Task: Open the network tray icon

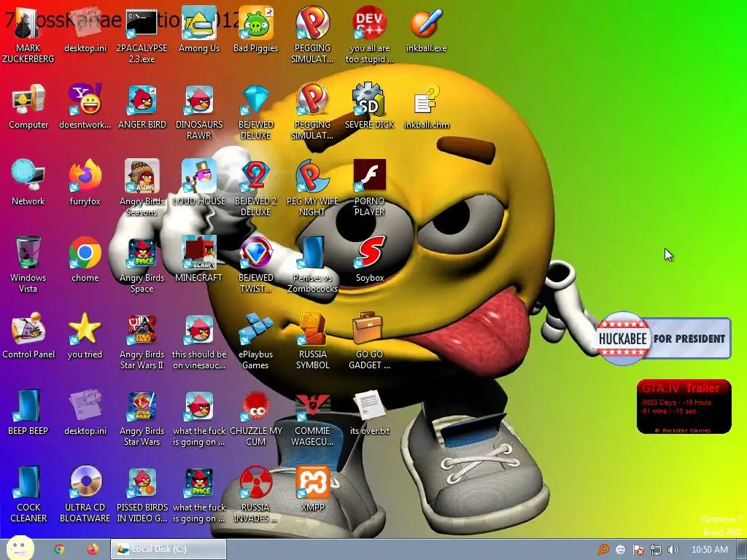Action: [x=656, y=550]
